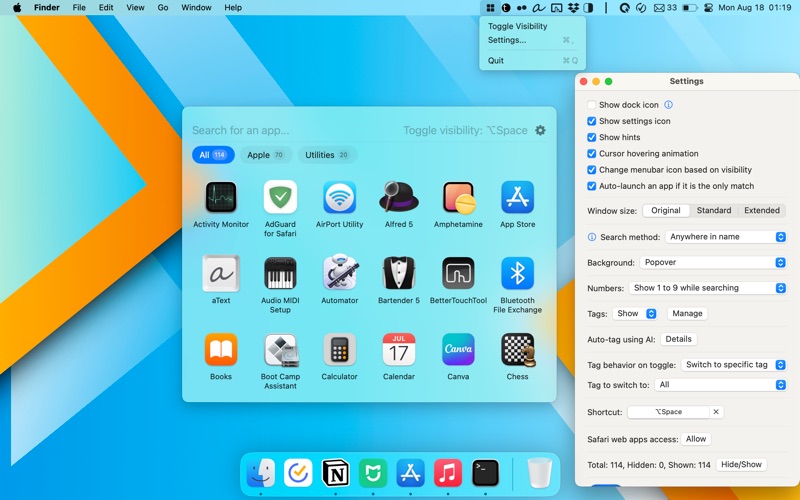This screenshot has width=800, height=500.
Task: Open the Apple menu
Action: coord(17,8)
